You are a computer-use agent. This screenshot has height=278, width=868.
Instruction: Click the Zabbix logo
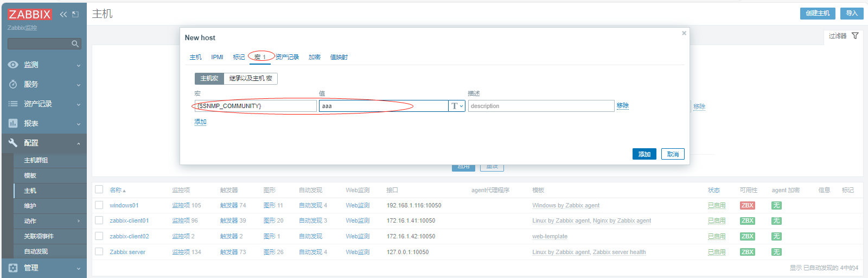(x=30, y=15)
